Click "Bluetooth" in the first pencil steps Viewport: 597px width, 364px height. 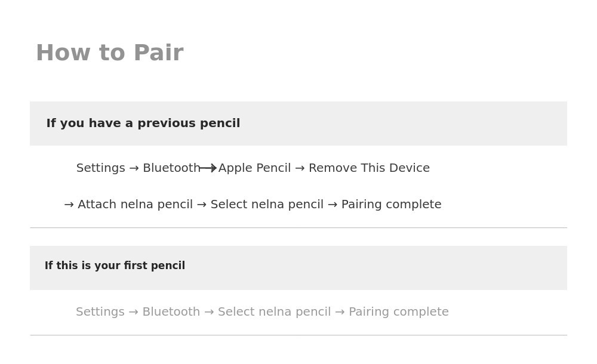171,312
